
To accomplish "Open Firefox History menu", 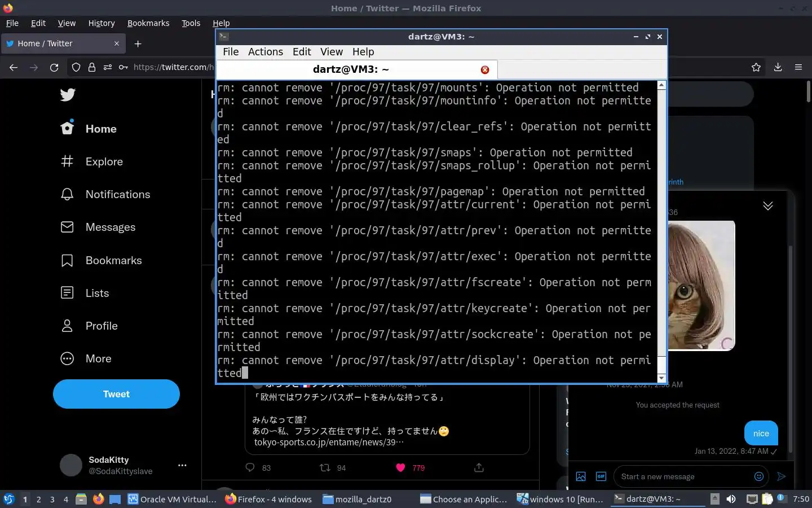I will pos(101,23).
